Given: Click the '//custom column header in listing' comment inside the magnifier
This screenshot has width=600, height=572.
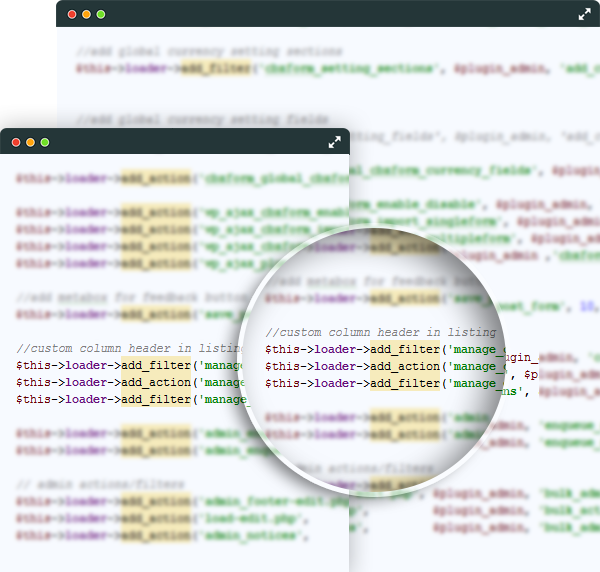Looking at the screenshot, I should pyautogui.click(x=381, y=332).
